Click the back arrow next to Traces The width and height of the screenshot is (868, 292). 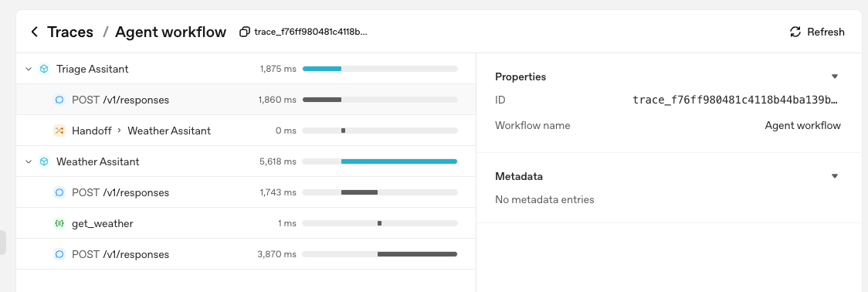click(34, 32)
